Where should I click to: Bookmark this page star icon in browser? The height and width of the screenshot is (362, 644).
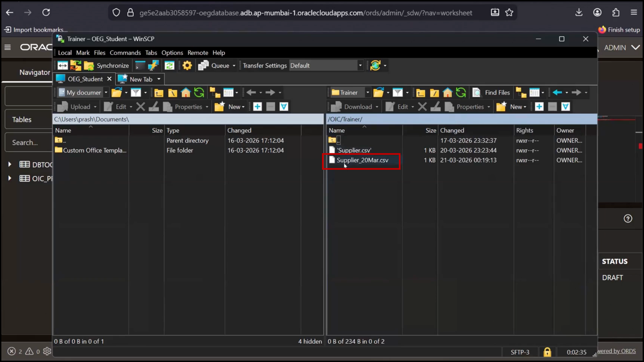[509, 13]
